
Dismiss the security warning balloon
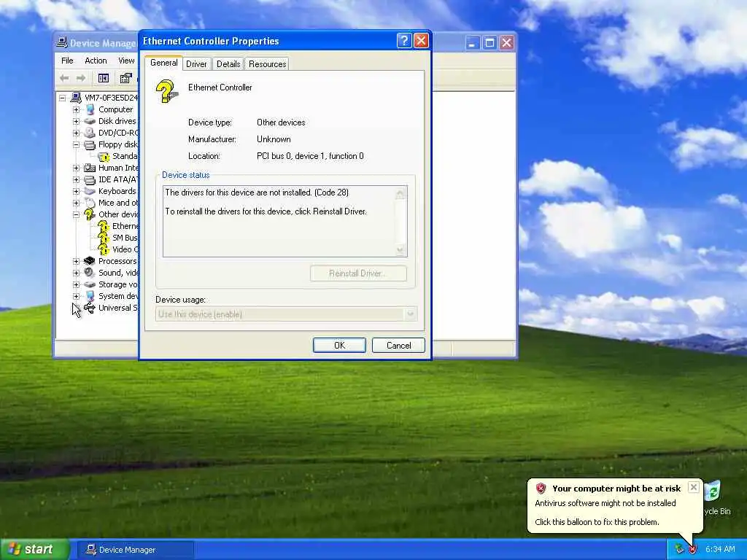[x=694, y=487]
